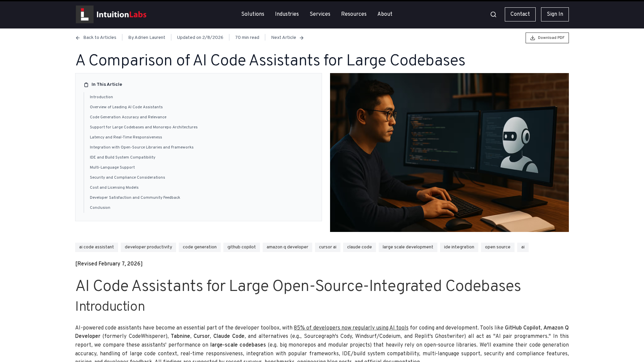Open the Industries menu
Screen dimensions: 644x362
click(x=287, y=14)
